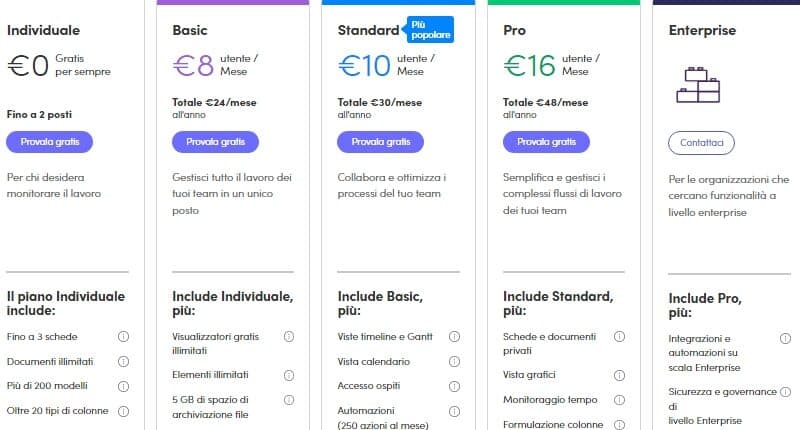The width and height of the screenshot is (800, 430).
Task: Click info icon beside Documenti illimitati
Action: coord(124,361)
